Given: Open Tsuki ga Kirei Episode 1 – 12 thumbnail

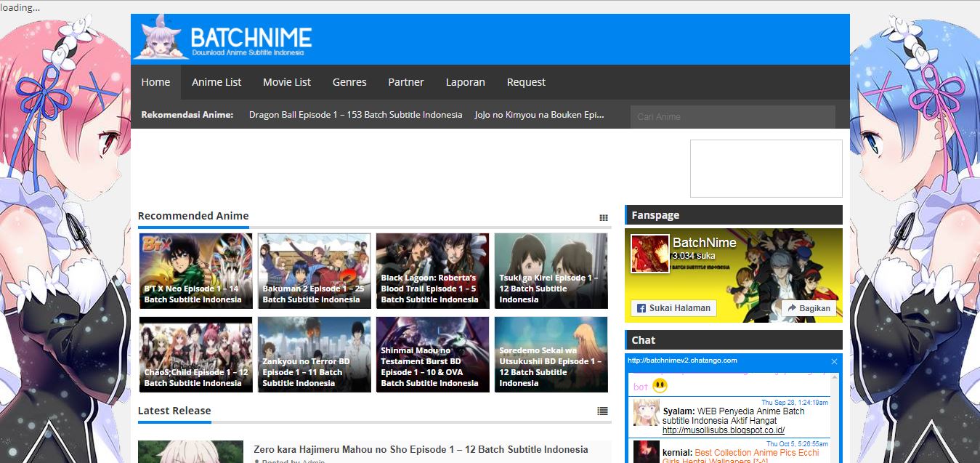Looking at the screenshot, I should point(551,271).
